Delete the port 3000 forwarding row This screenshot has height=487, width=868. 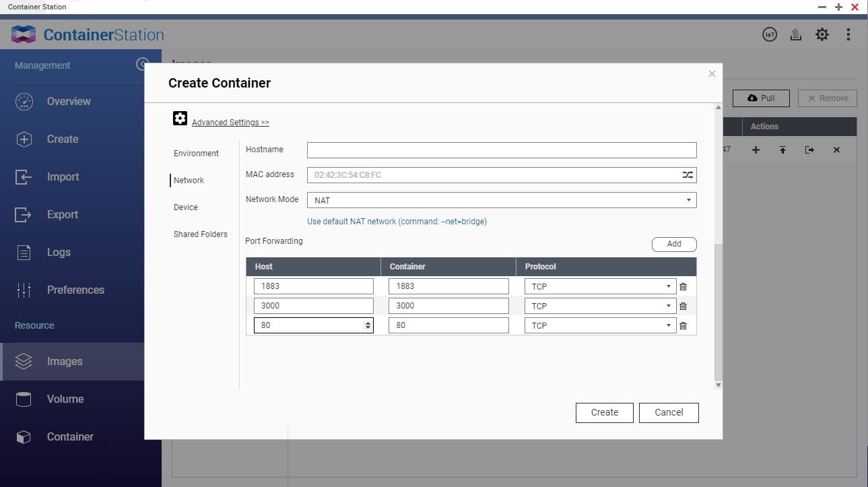pyautogui.click(x=683, y=306)
